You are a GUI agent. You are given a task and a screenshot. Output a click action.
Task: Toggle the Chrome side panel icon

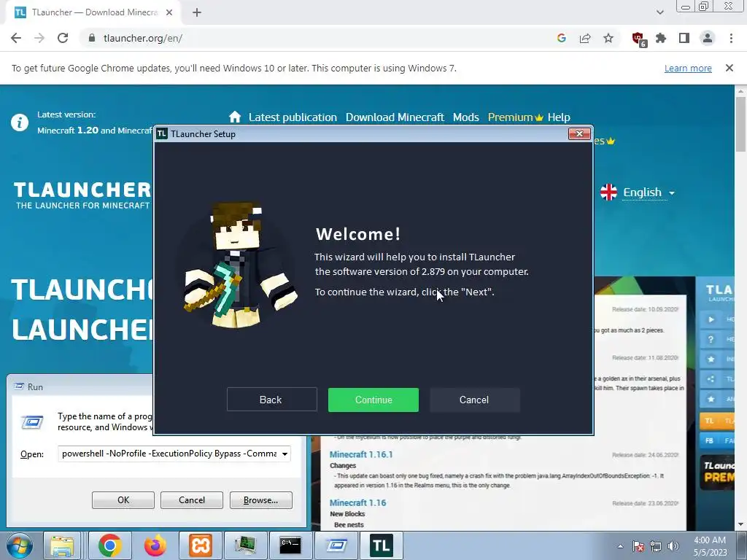[684, 38]
